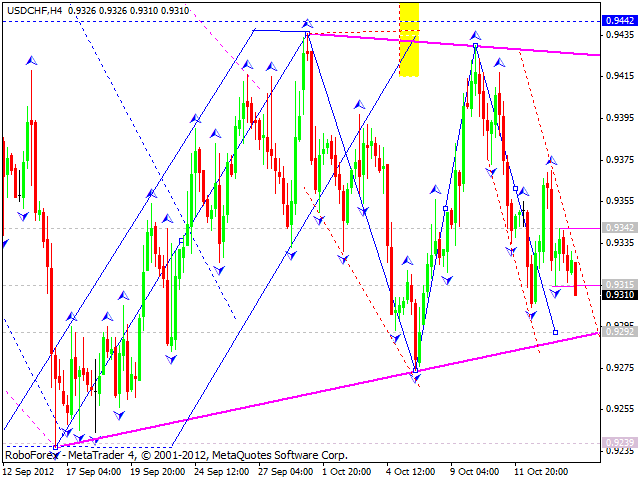Click the 1 Oct 20:00 time label
The image size is (640, 480).
point(347,472)
